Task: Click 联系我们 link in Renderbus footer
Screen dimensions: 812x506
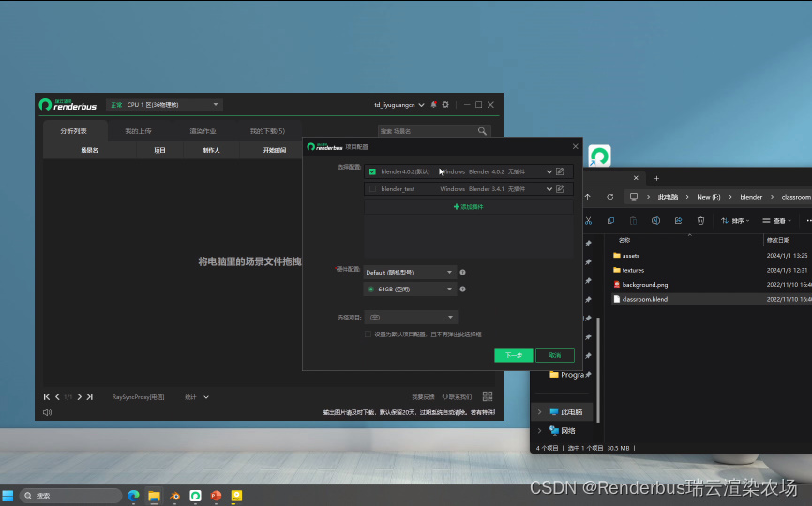Action: click(x=457, y=396)
